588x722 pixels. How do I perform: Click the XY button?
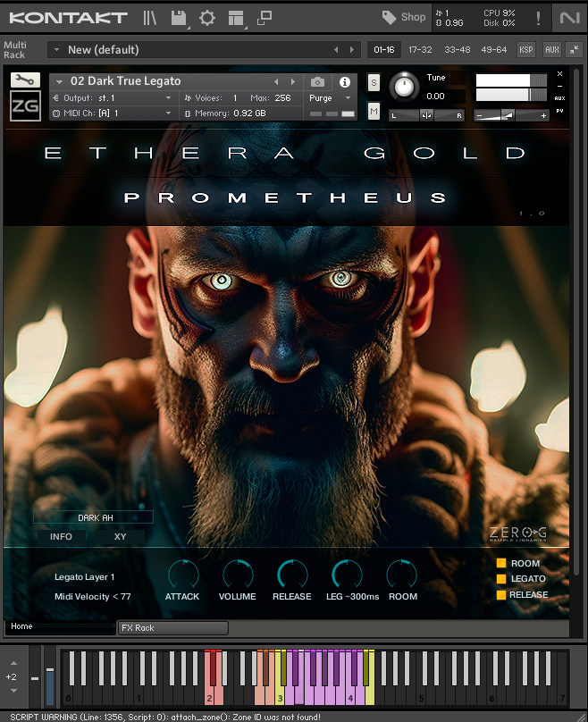pyautogui.click(x=121, y=537)
